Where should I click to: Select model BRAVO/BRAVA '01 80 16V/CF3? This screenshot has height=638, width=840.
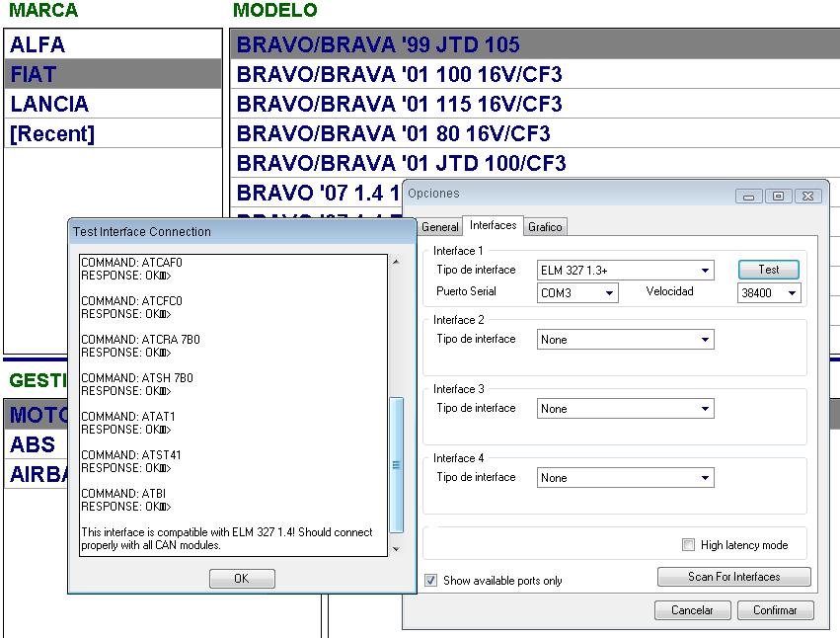(535, 133)
